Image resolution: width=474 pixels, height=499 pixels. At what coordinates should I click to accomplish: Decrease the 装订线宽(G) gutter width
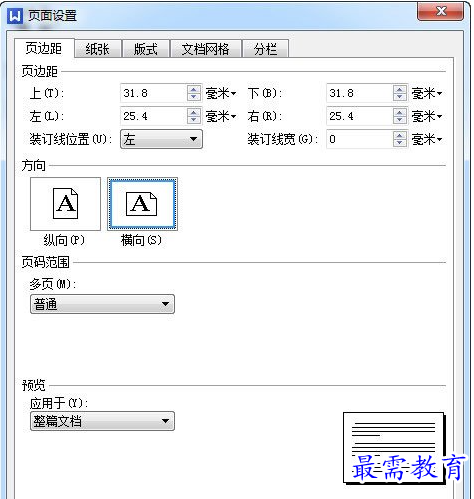pos(400,143)
